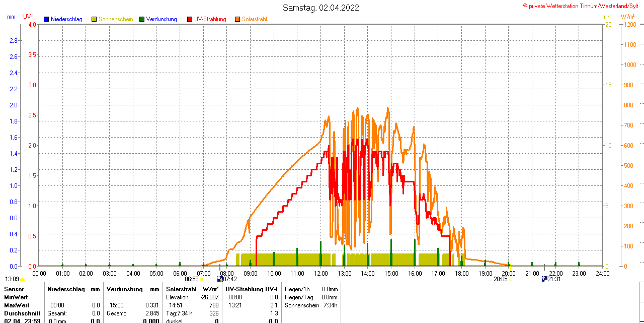
Task: Click the moon icon beside 07:42
Action: pyautogui.click(x=220, y=279)
